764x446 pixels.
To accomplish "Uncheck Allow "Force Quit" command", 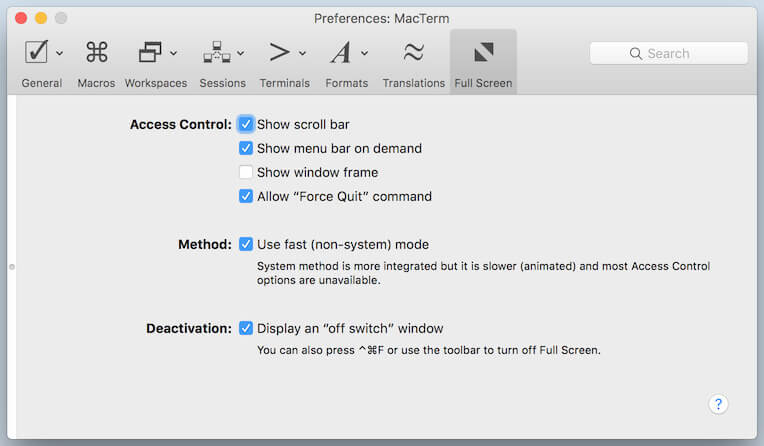I will (246, 196).
